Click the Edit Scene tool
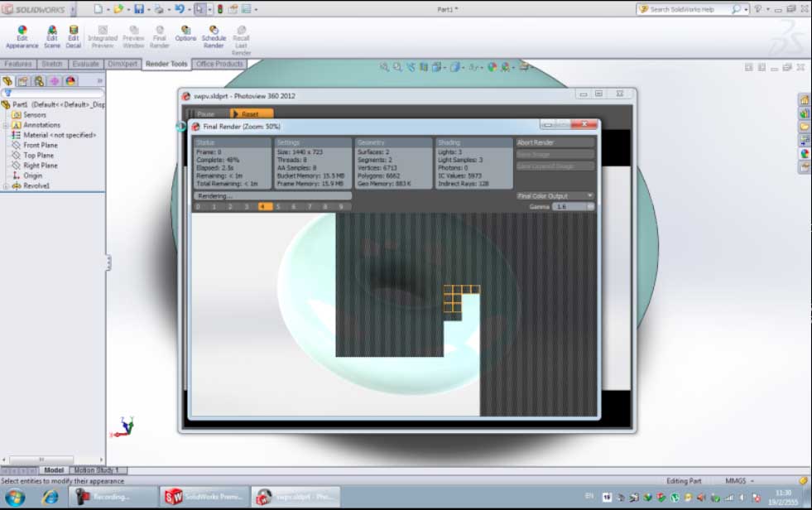Screen dimensions: 812x510 (x=52, y=37)
